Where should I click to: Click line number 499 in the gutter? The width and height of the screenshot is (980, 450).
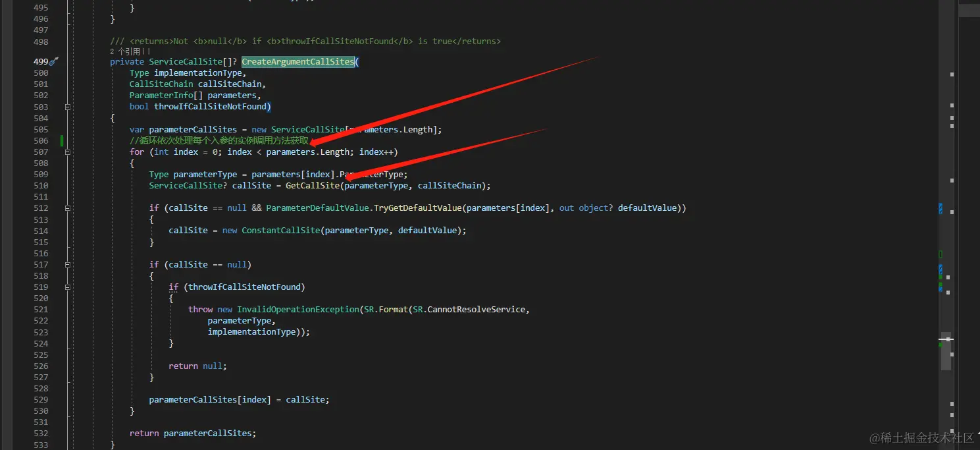(x=41, y=62)
